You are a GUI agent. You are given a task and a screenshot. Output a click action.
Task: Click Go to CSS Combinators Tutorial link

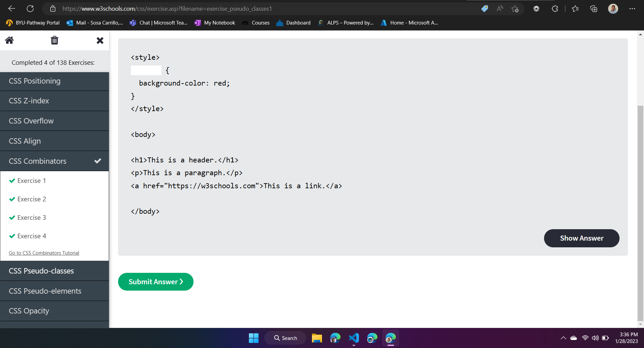tap(44, 253)
